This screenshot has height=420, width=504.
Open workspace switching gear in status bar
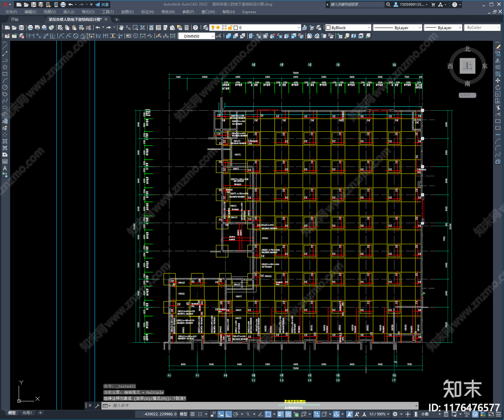point(395,414)
